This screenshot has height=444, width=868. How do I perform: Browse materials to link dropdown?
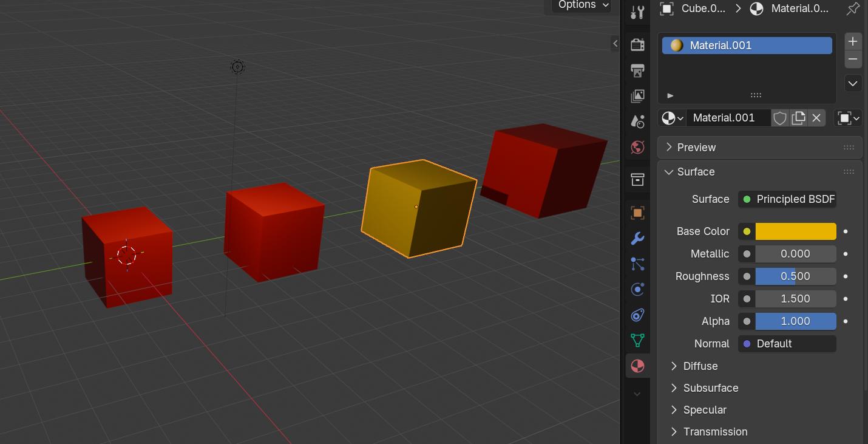(672, 118)
